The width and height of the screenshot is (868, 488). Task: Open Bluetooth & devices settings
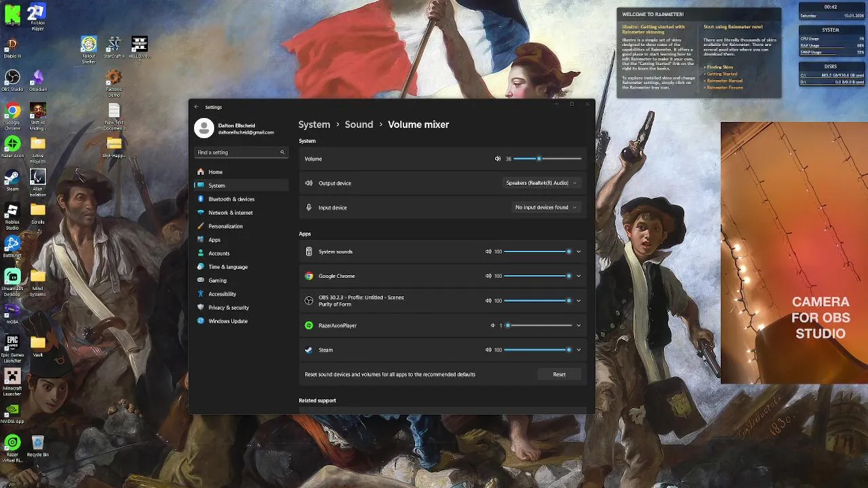point(241,199)
